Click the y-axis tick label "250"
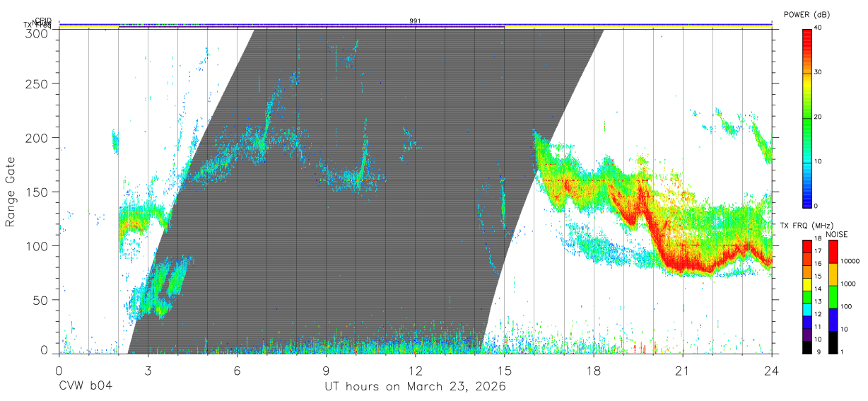Image resolution: width=868 pixels, height=401 pixels. pyautogui.click(x=36, y=83)
